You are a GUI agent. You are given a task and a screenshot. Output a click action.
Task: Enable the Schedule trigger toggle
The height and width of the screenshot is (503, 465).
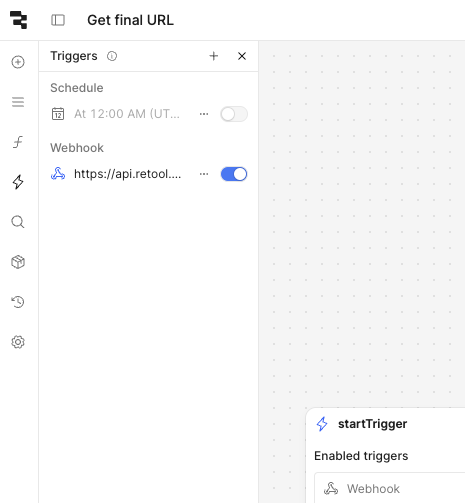(234, 114)
